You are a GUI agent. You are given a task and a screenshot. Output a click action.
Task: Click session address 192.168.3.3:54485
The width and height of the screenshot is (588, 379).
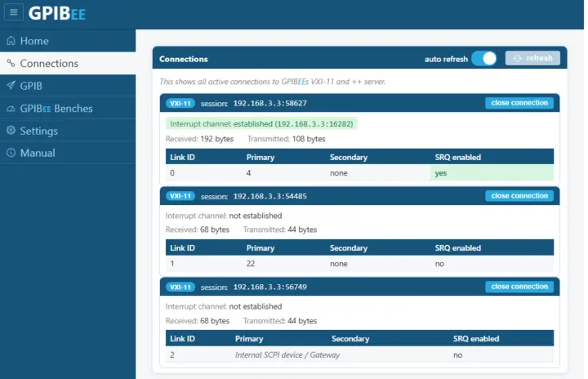pos(270,196)
